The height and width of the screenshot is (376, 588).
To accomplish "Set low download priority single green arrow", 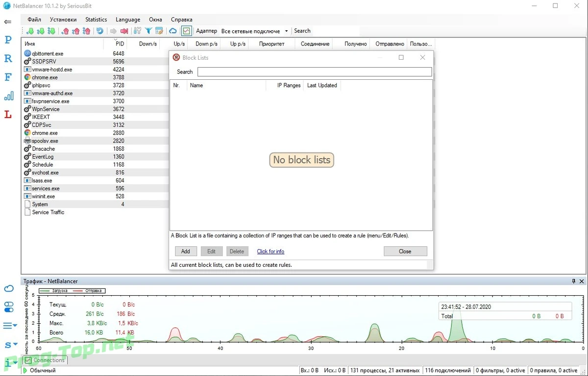I will pyautogui.click(x=30, y=31).
